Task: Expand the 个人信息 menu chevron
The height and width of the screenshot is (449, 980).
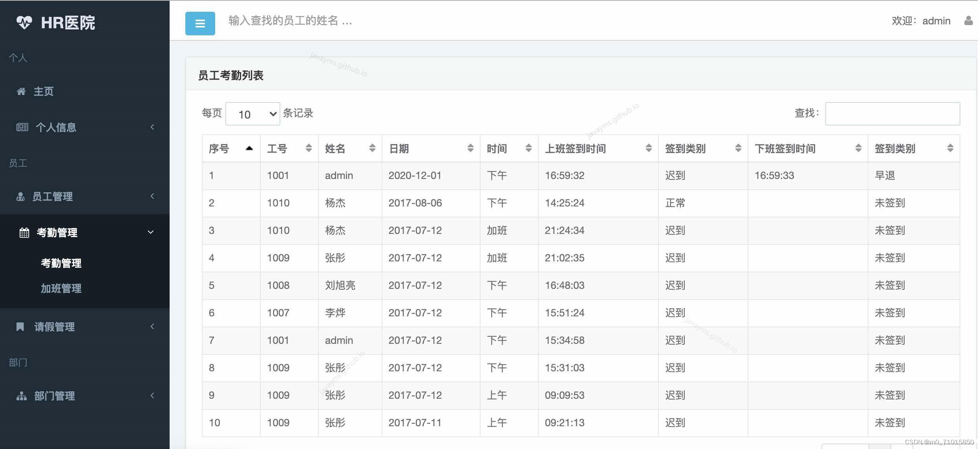Action: (152, 127)
